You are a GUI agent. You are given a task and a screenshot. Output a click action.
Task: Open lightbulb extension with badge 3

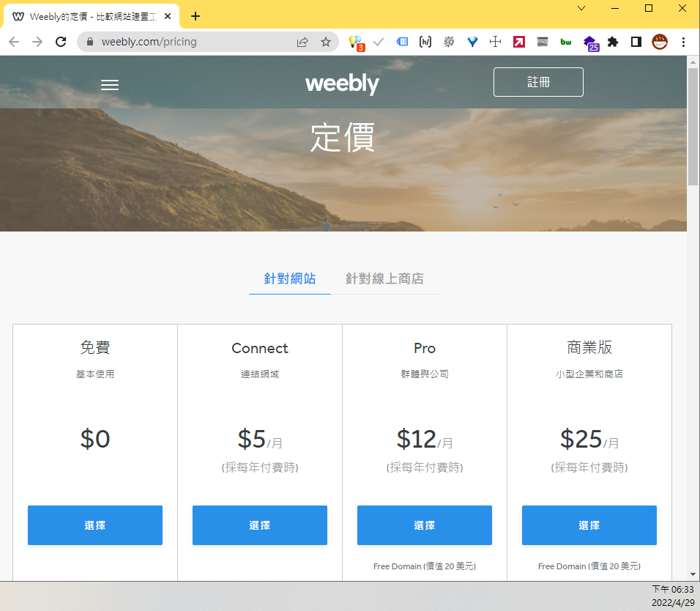pos(357,43)
